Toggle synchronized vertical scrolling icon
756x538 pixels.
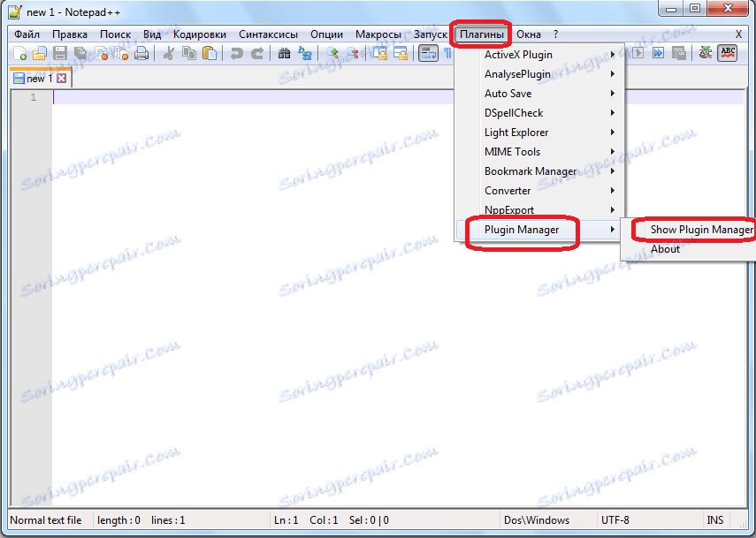point(380,53)
